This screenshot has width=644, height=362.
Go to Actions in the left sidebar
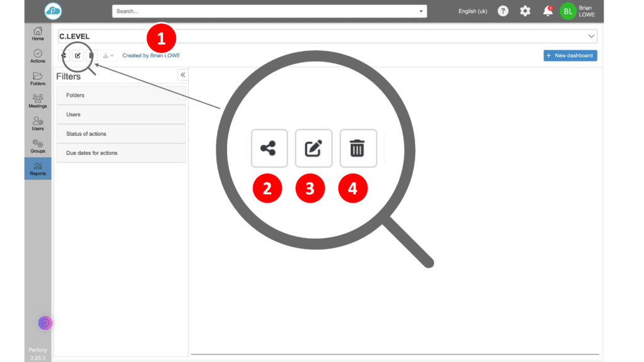point(38,56)
